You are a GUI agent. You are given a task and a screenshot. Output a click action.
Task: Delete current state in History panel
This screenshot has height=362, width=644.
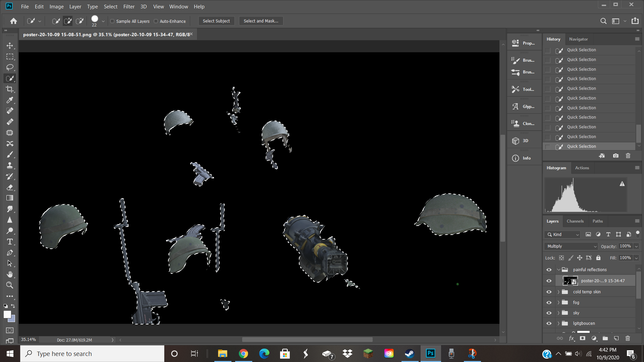(628, 156)
